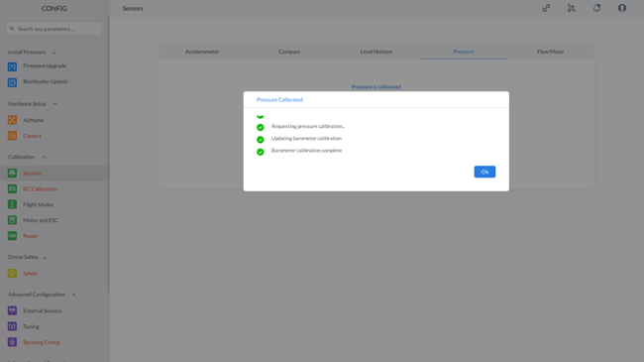Select Tuning label in sidebar
The width and height of the screenshot is (644, 362).
31,326
